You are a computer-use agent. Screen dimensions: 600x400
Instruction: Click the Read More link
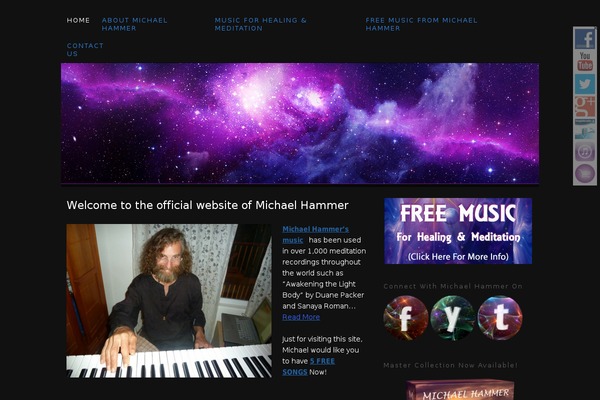pyautogui.click(x=301, y=317)
